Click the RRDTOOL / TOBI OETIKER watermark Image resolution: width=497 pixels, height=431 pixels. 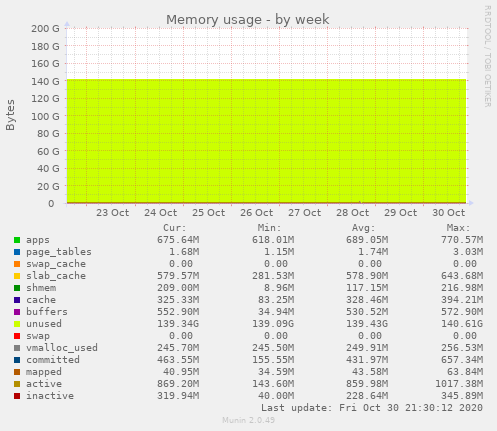[487, 56]
